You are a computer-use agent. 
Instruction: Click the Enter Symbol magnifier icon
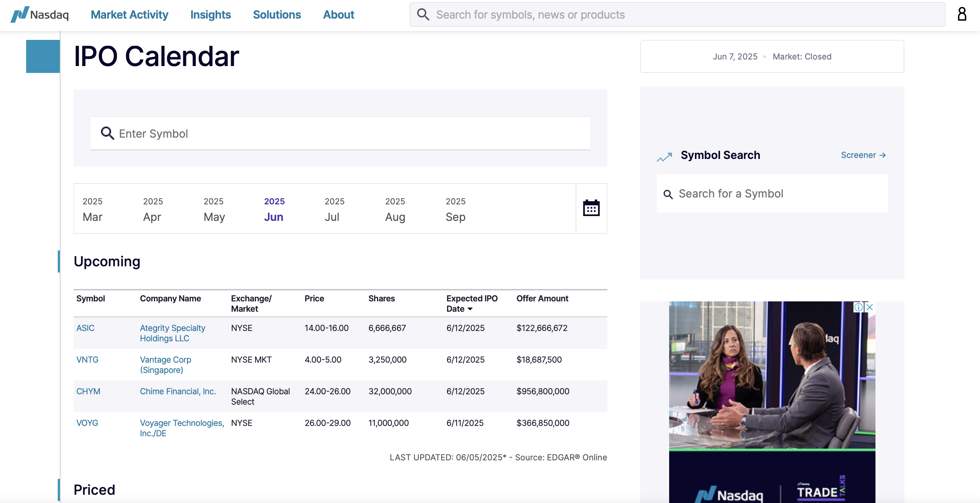pyautogui.click(x=107, y=133)
